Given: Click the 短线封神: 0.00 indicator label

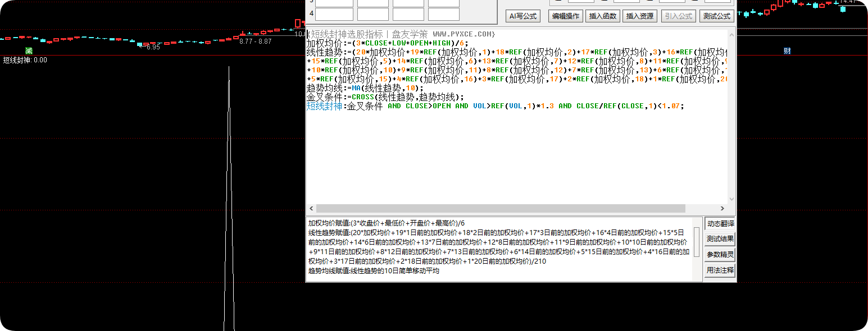Looking at the screenshot, I should coord(25,60).
